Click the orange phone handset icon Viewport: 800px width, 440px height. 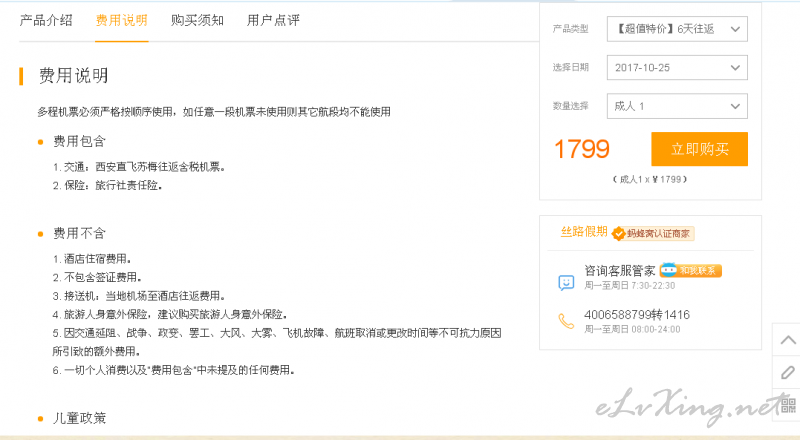click(566, 321)
